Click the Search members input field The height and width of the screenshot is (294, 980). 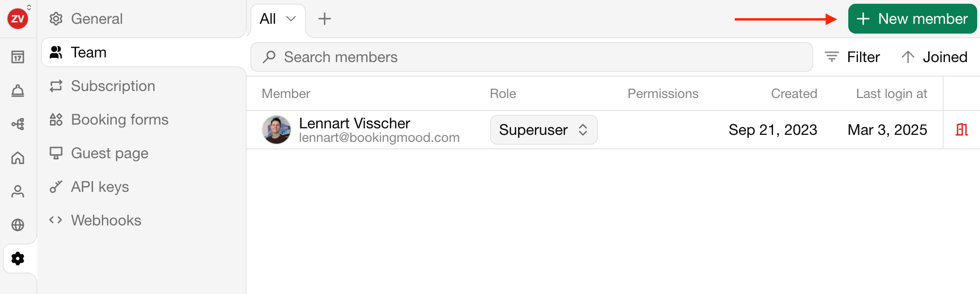[x=532, y=57]
